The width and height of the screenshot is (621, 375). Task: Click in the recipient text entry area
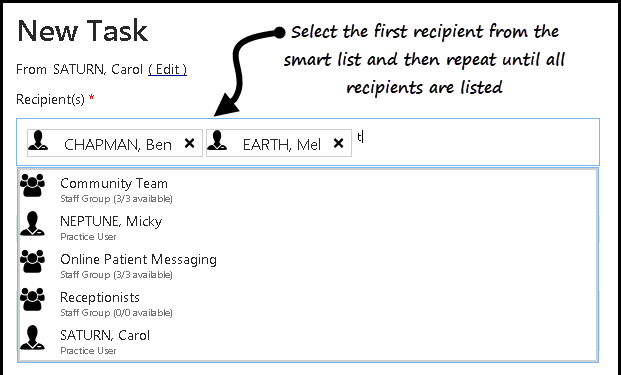pyautogui.click(x=475, y=142)
